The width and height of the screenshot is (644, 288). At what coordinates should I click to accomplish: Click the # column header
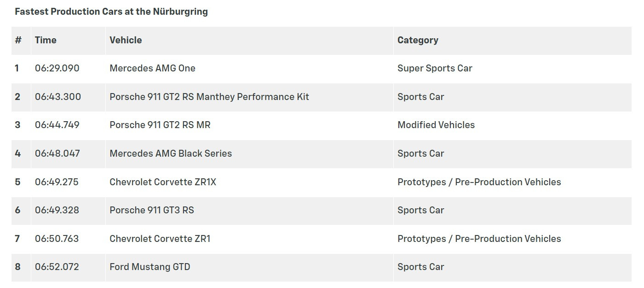click(x=18, y=40)
